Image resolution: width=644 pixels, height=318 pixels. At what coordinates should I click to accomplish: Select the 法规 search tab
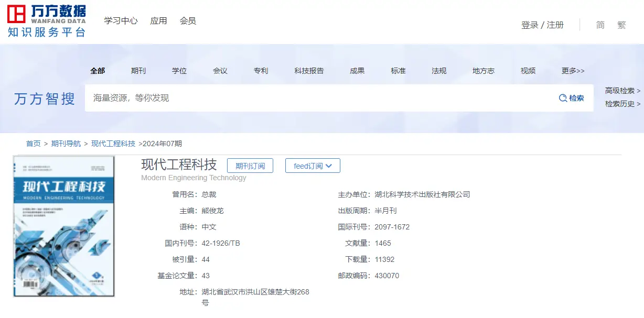coord(439,71)
